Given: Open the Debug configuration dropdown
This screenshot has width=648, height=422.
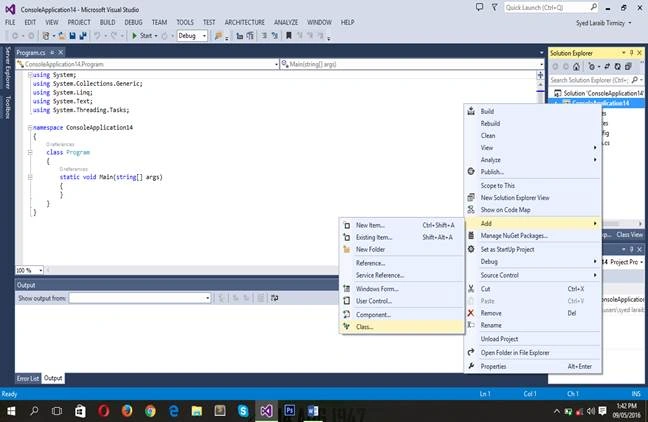Looking at the screenshot, I should click(192, 36).
